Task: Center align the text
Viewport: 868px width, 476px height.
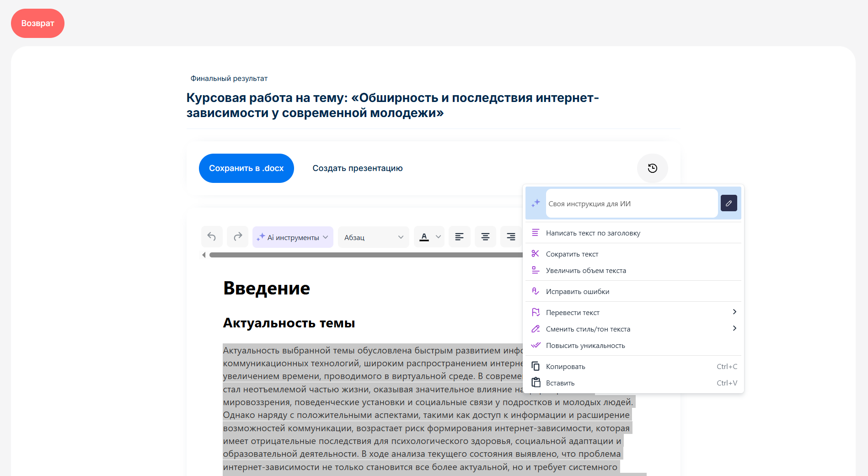Action: click(485, 237)
